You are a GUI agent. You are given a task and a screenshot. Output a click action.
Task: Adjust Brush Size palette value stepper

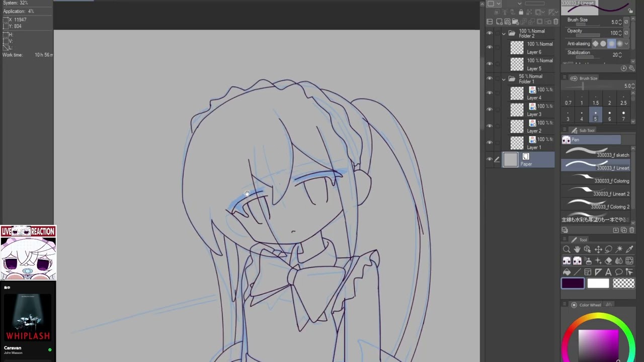[632, 86]
